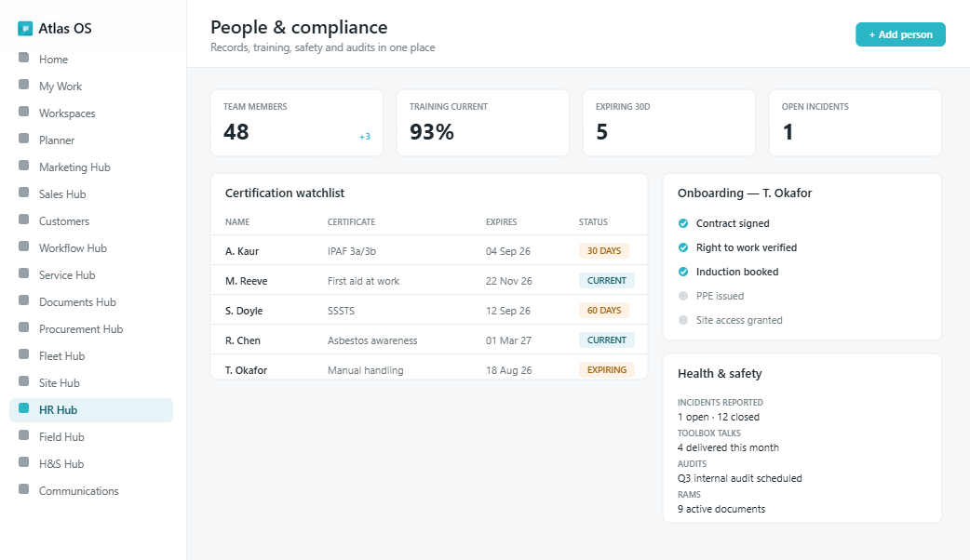Click the Field Hub sidebar icon

pyautogui.click(x=24, y=435)
